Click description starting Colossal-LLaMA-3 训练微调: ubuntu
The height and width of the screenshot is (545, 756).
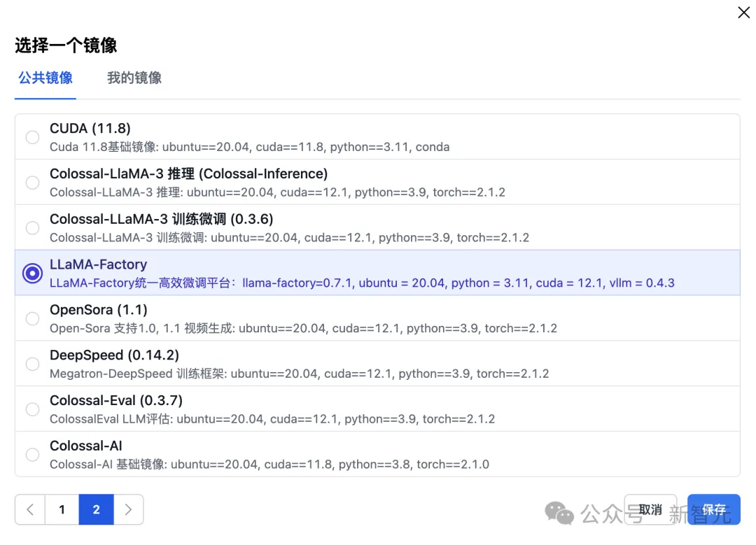tap(289, 238)
